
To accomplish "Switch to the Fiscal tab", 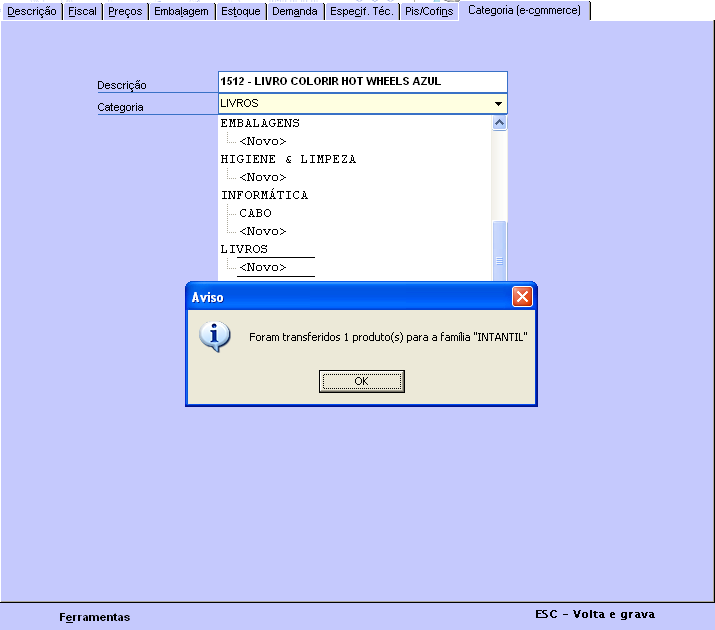I will point(83,11).
